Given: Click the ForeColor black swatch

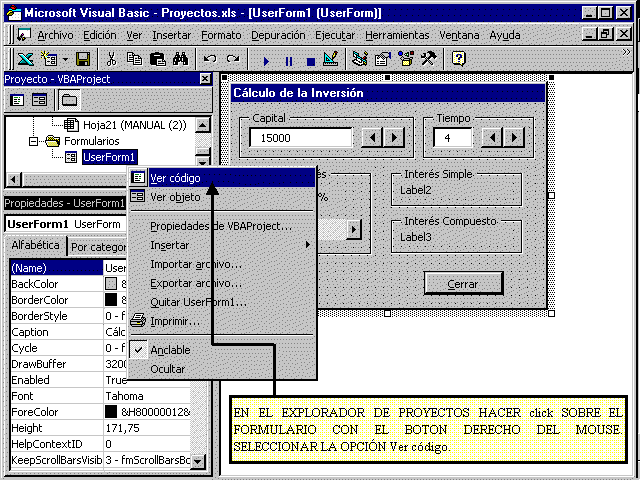Looking at the screenshot, I should (111, 411).
